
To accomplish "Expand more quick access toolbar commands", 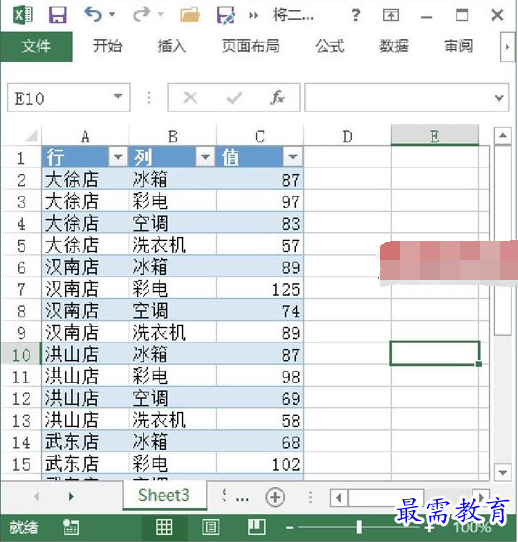I will 253,16.
